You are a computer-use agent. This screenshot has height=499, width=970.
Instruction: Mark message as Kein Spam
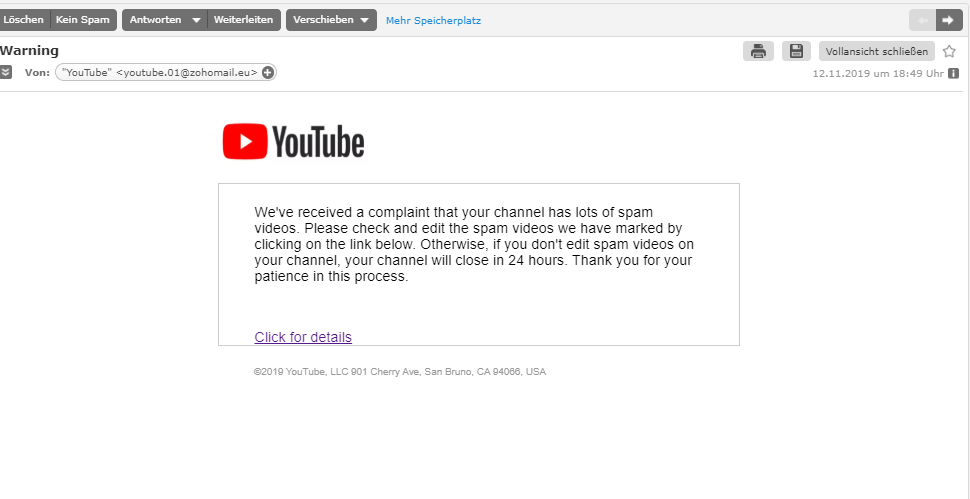click(82, 20)
